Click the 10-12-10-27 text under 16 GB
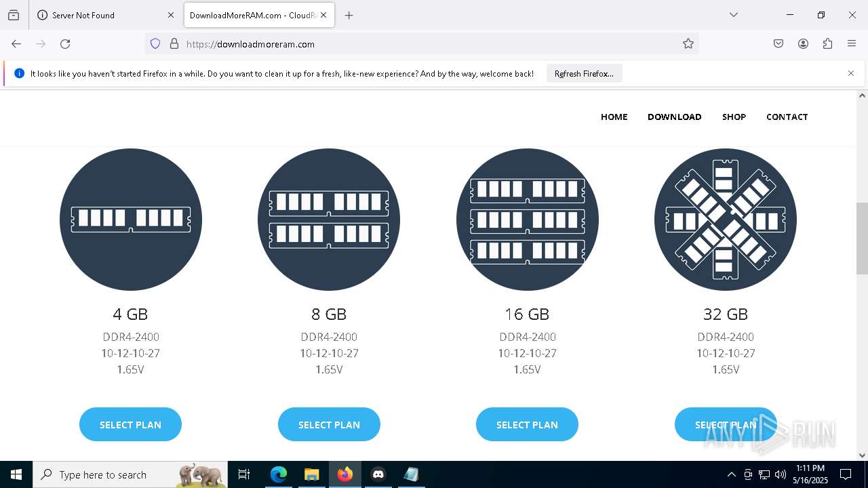Screen dimensions: 868x488 (x=527, y=353)
